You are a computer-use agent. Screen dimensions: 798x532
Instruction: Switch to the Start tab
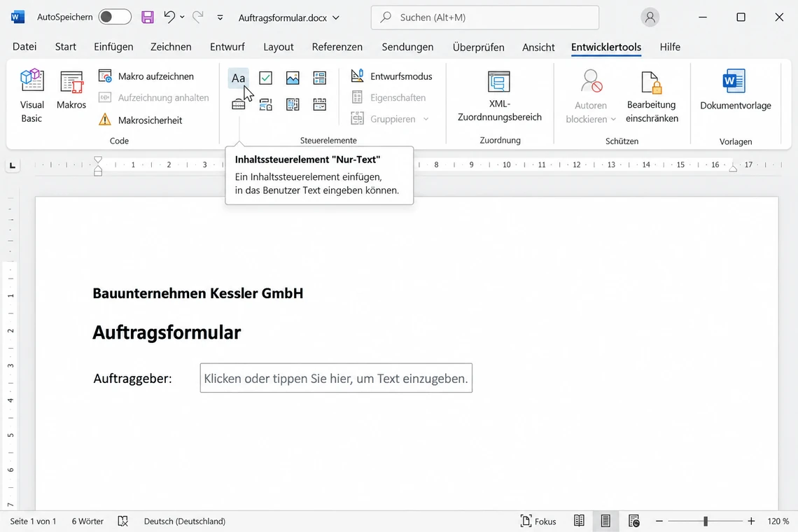pos(66,47)
